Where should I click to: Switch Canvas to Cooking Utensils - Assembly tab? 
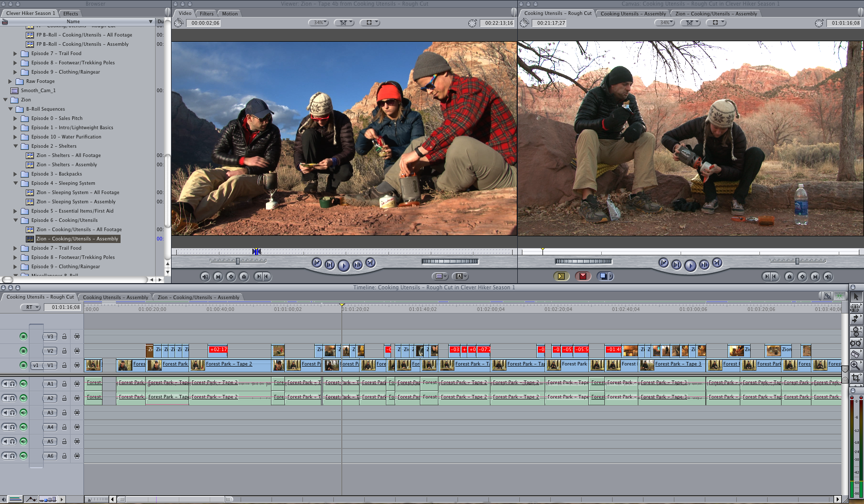click(x=633, y=13)
